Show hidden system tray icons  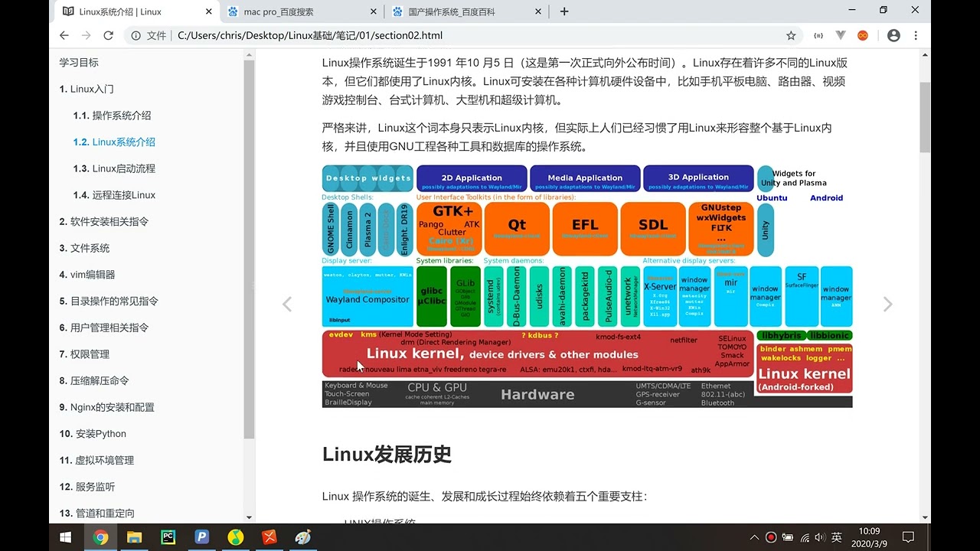(754, 537)
